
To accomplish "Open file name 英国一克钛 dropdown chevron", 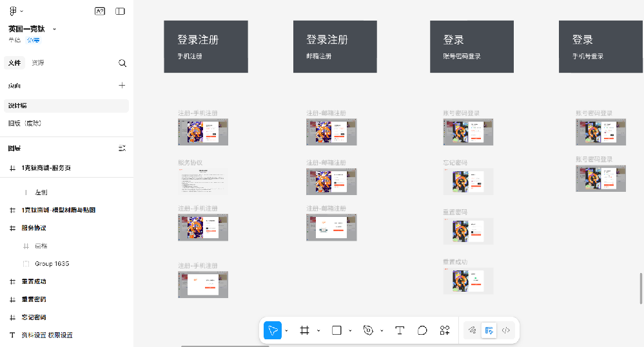I will (54, 29).
